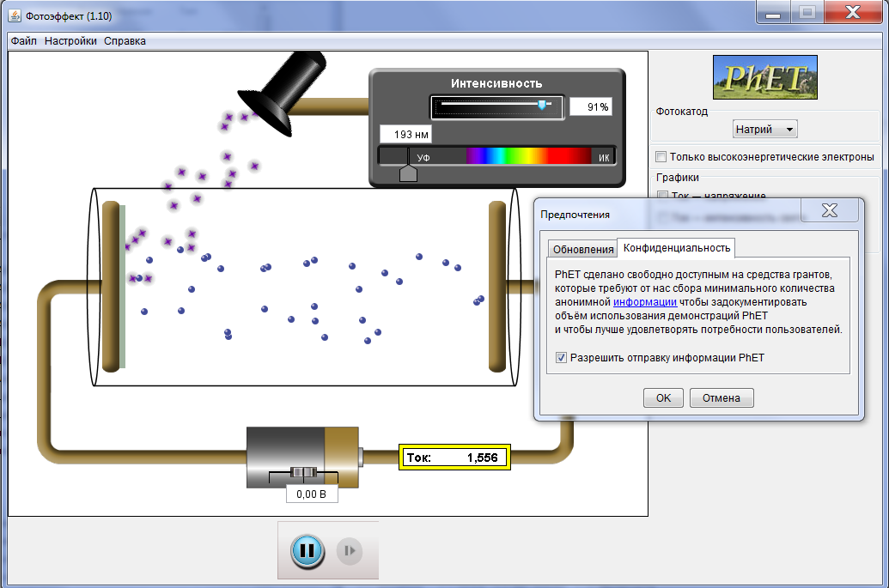This screenshot has height=588, width=889.
Task: Switch to the Обновления tab
Action: point(583,250)
